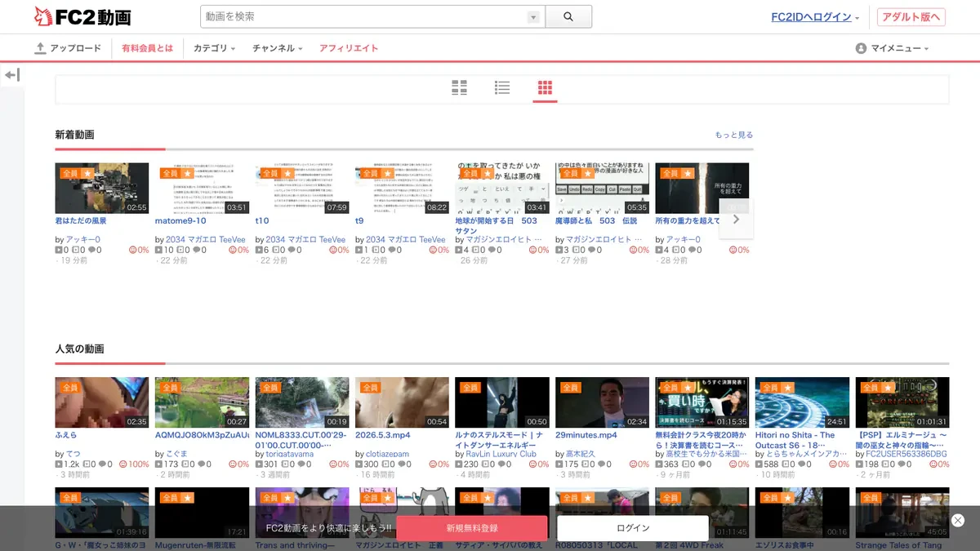Open the 【PSP】エルミナージュ video title
Screen dimensions: 980x551
coord(902,441)
